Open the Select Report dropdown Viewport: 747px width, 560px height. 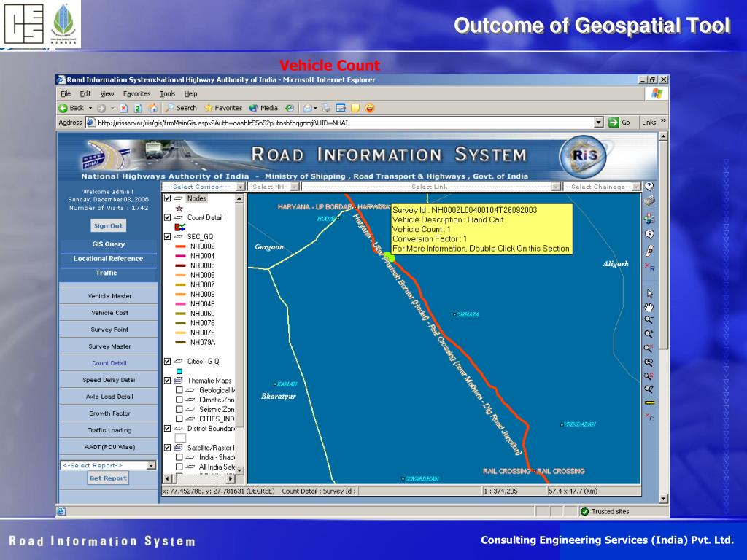click(x=151, y=465)
